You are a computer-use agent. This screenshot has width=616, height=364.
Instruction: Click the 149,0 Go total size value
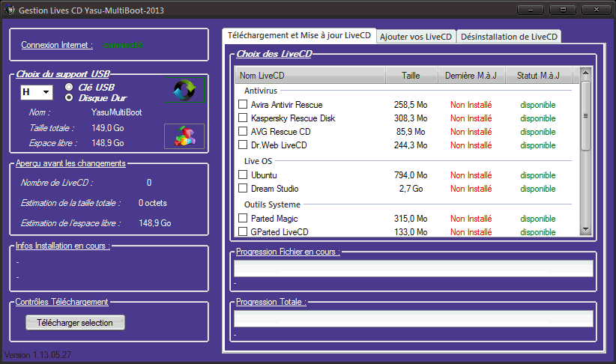tap(108, 128)
